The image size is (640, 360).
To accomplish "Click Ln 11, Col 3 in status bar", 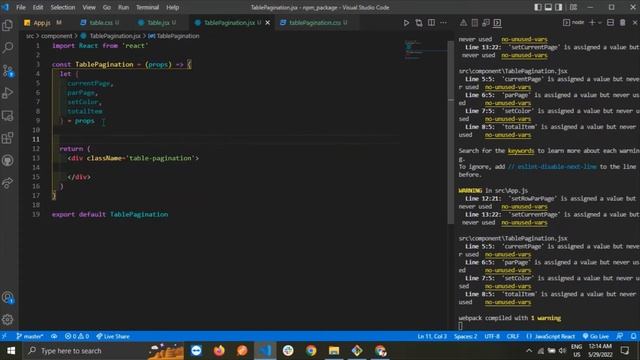I will coord(432,336).
